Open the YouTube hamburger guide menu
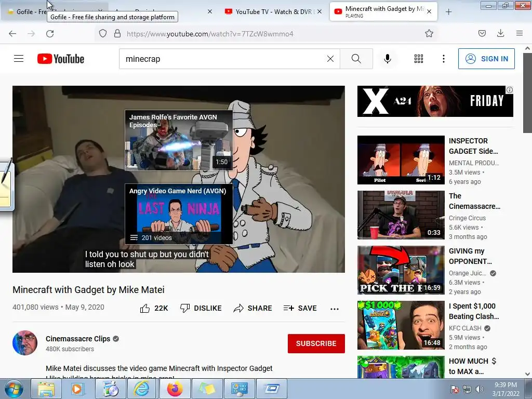 click(x=19, y=59)
